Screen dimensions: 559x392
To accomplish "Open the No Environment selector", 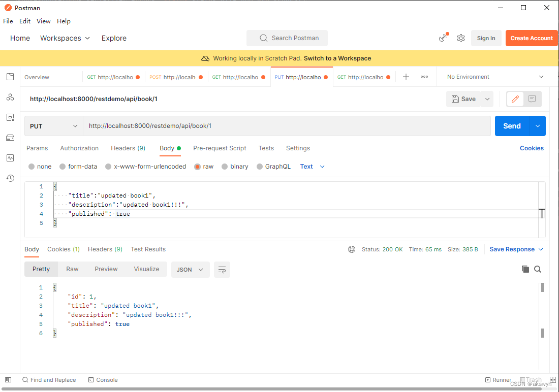I will (x=495, y=77).
